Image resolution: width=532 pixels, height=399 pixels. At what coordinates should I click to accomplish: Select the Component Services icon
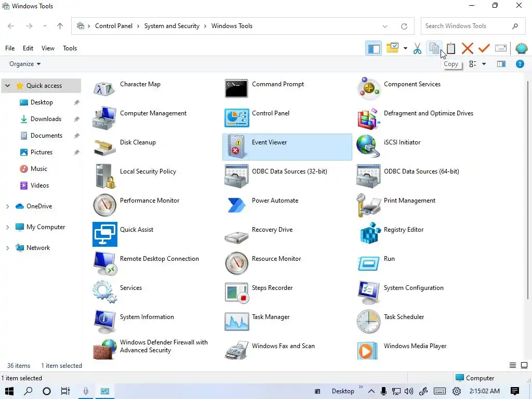369,88
